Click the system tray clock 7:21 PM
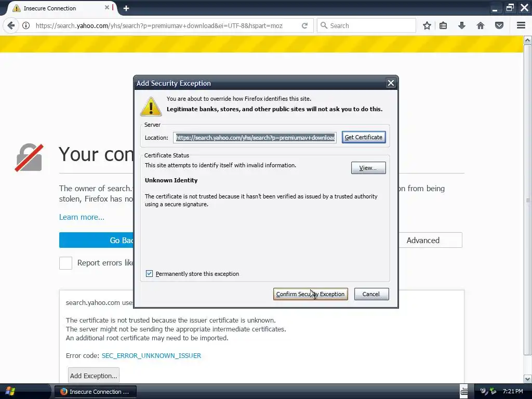 [513, 391]
